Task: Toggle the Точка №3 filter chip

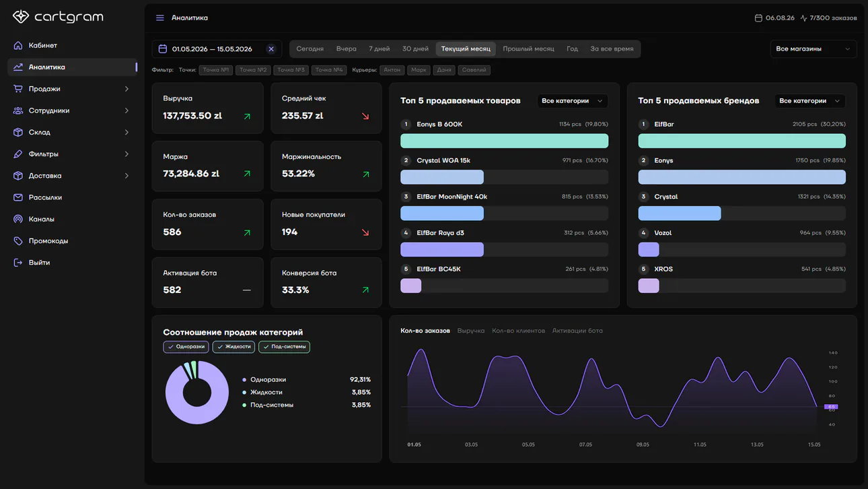Action: point(291,70)
